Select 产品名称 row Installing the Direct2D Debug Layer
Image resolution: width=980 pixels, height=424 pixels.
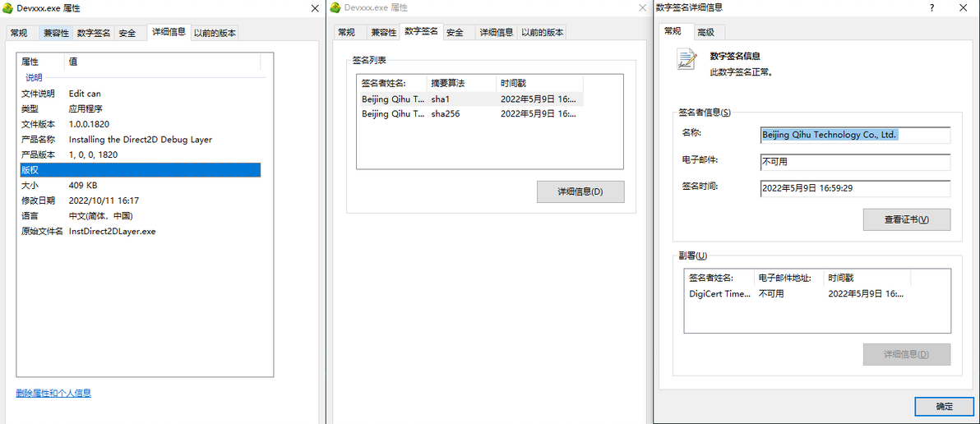pyautogui.click(x=140, y=139)
